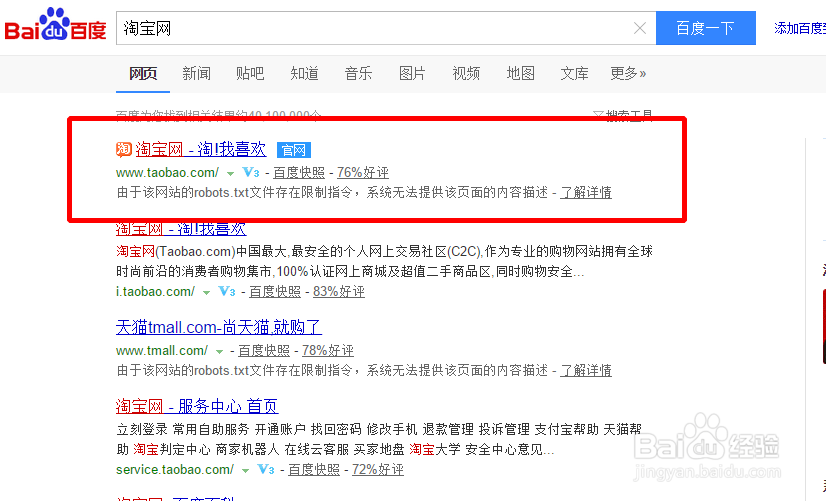Click 了解详情 under the www.taobao.com result
The height and width of the screenshot is (501, 826).
point(586,193)
